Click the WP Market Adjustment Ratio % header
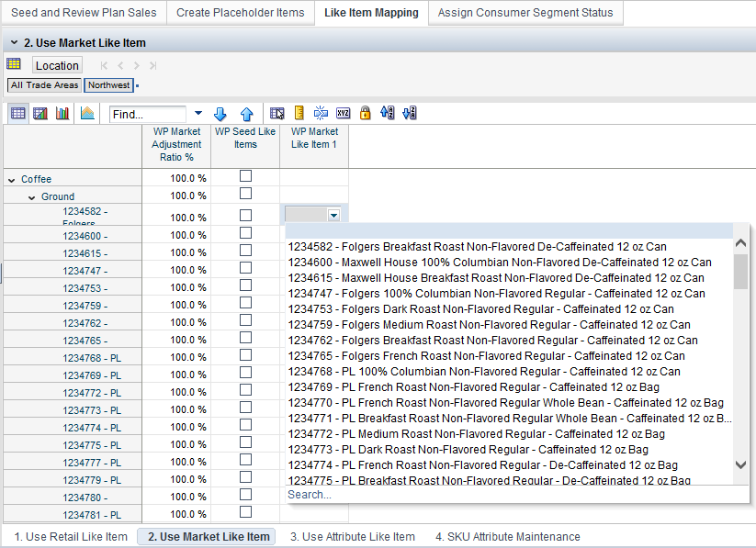The height and width of the screenshot is (548, 756). [176, 145]
